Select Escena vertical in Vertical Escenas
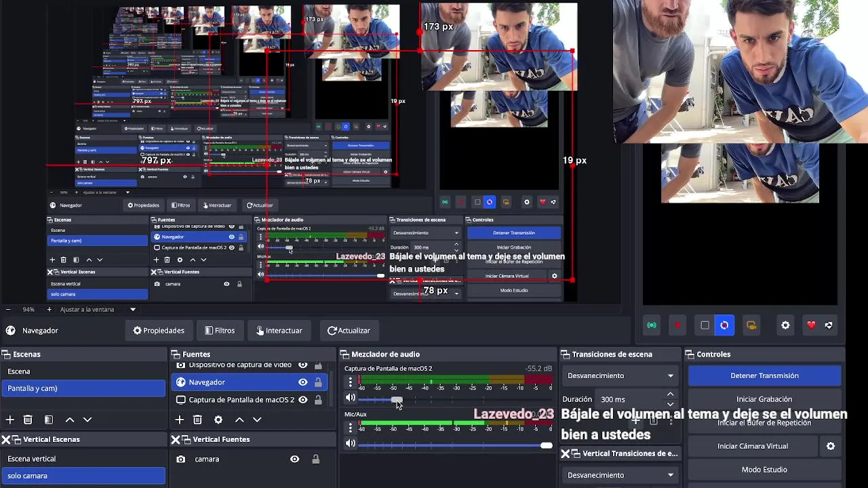The width and height of the screenshot is (868, 488). tap(83, 459)
